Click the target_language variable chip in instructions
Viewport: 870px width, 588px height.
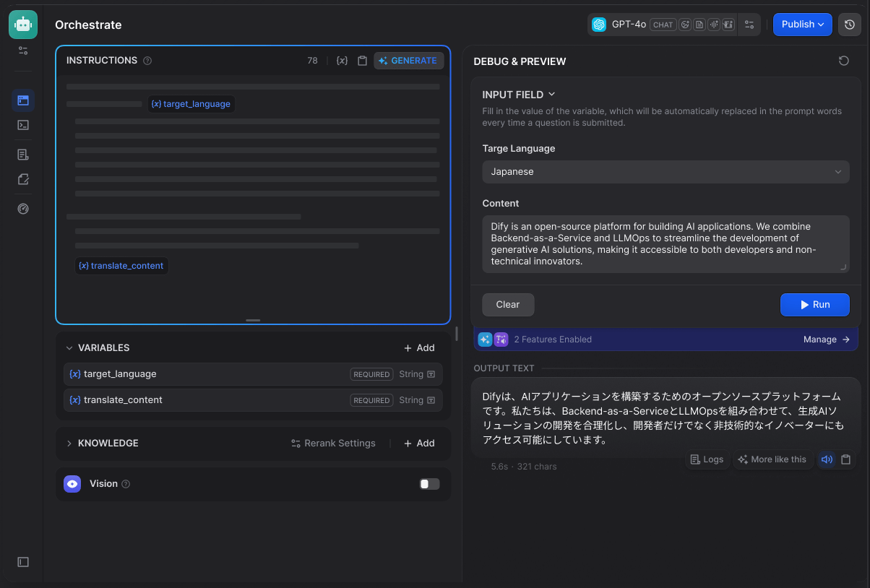pyautogui.click(x=191, y=104)
